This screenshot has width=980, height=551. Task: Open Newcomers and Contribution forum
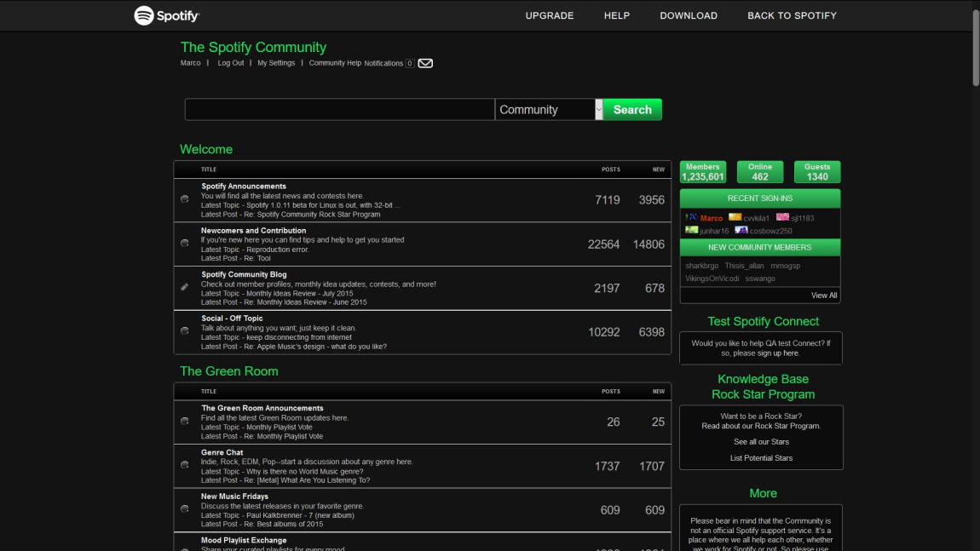click(x=254, y=231)
